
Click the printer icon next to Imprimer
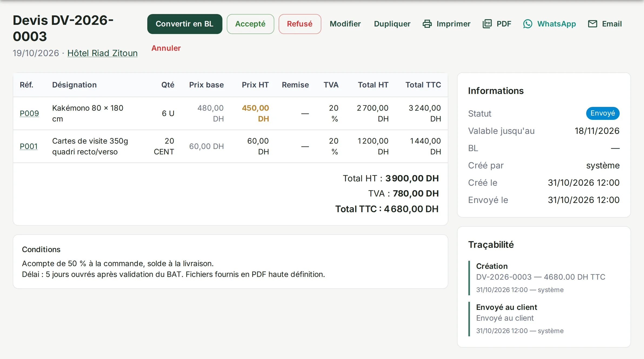(427, 24)
